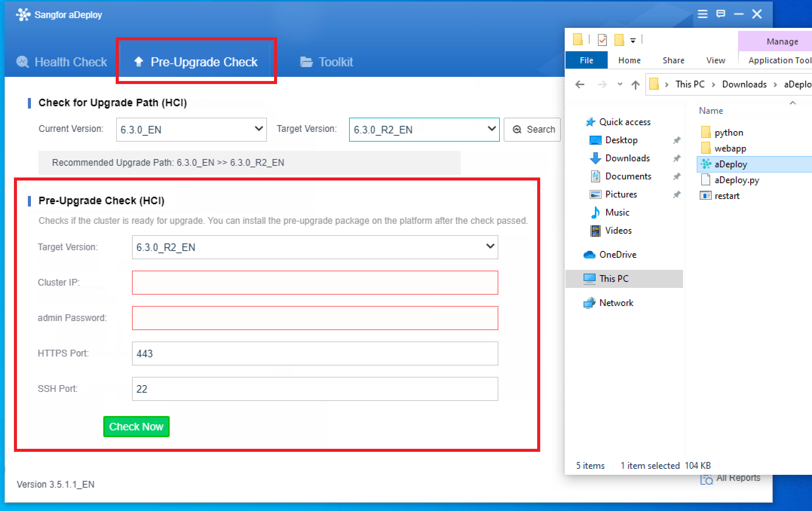Click 'Recommended Upgrade Path' result text
This screenshot has width=812, height=511.
click(168, 163)
